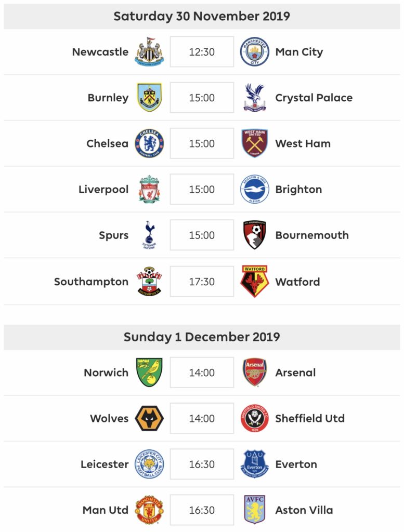Select the Wolves logo

coord(149,418)
